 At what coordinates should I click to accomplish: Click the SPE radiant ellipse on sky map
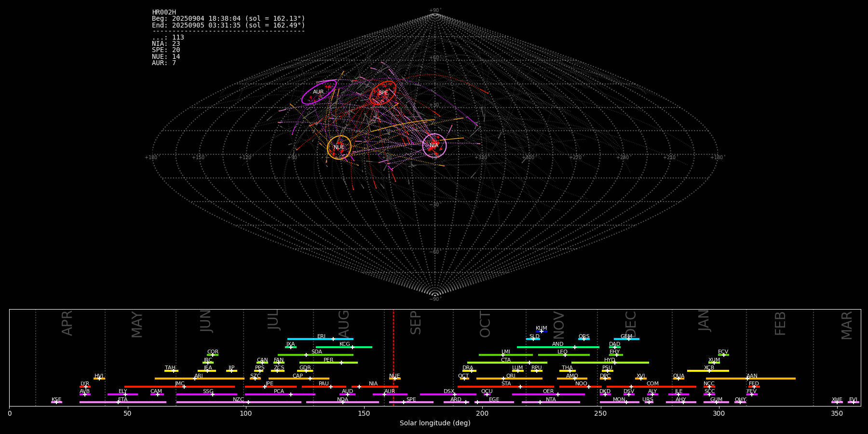point(383,93)
